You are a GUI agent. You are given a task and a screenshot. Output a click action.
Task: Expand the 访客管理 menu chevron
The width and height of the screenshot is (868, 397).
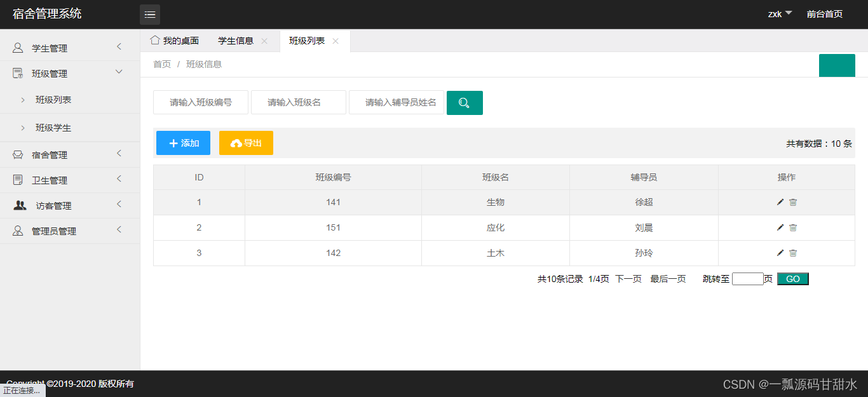coord(119,204)
